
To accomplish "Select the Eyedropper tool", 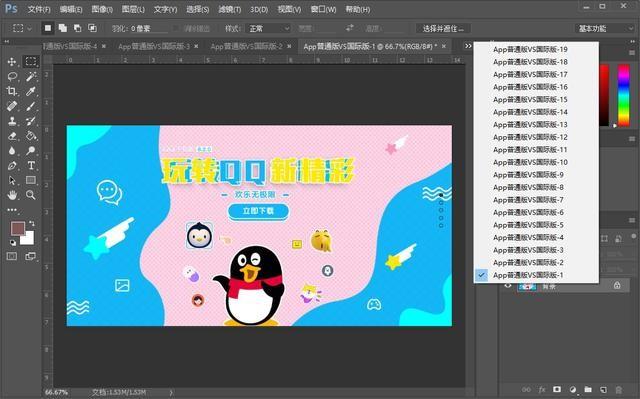I will (x=31, y=91).
